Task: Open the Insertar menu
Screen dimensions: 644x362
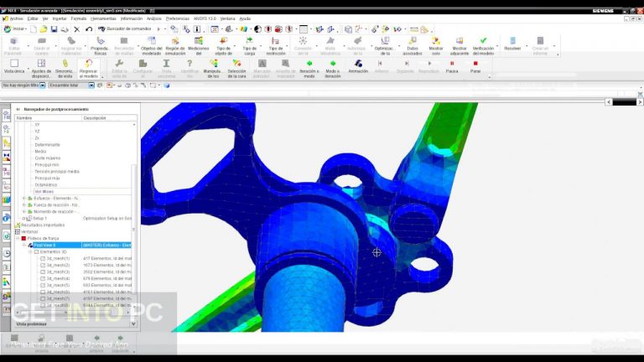Action: (x=60, y=18)
